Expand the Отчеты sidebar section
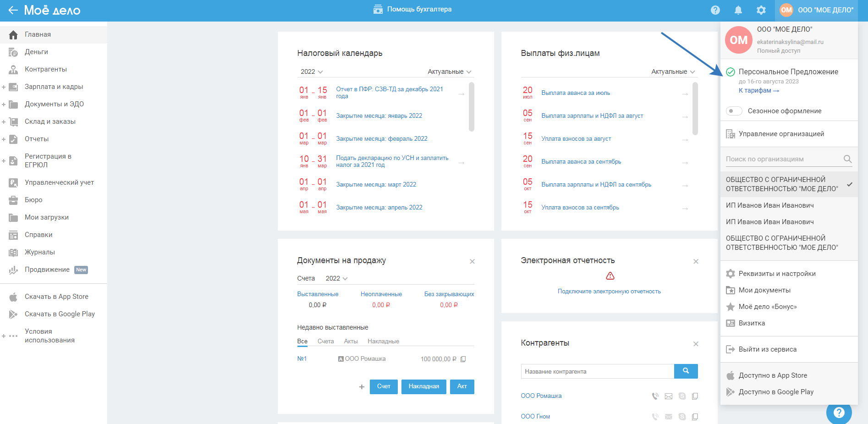Image resolution: width=868 pixels, height=424 pixels. pos(4,139)
